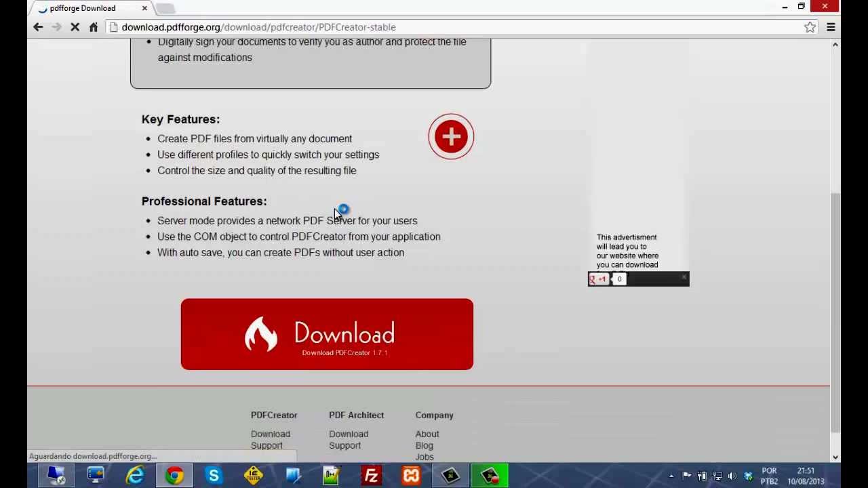
Task: Click the 'PDFCreator' footer heading
Action: [274, 415]
